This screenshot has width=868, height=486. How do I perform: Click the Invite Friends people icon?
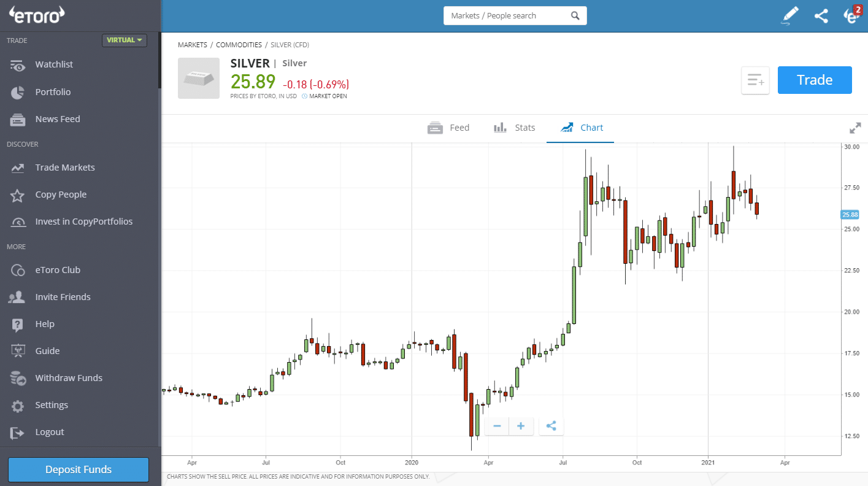pyautogui.click(x=17, y=298)
